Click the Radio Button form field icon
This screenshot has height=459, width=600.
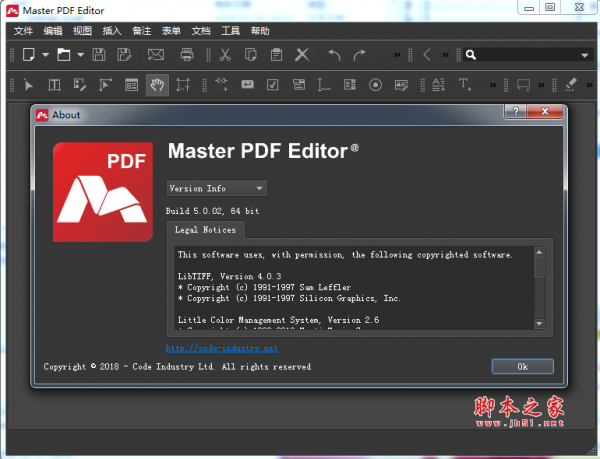[x=375, y=85]
